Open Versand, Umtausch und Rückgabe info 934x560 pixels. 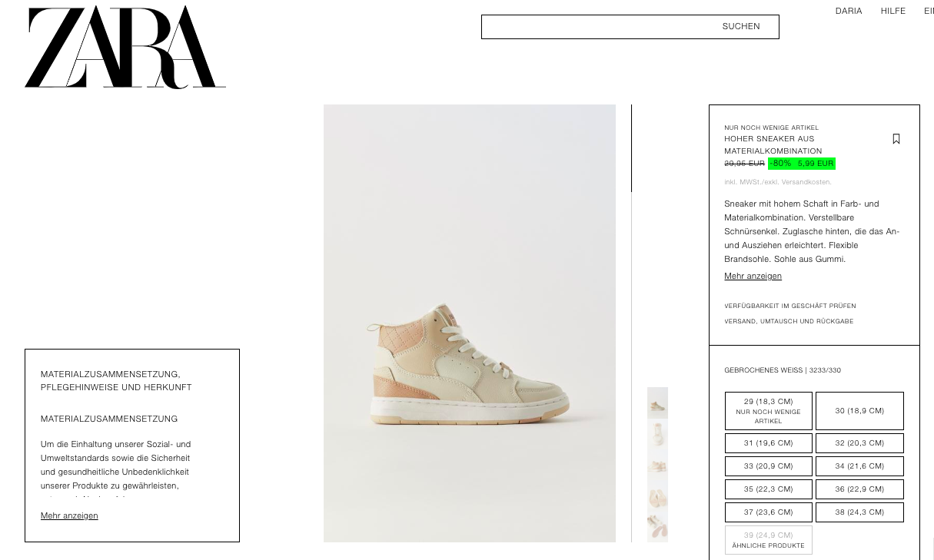[789, 321]
